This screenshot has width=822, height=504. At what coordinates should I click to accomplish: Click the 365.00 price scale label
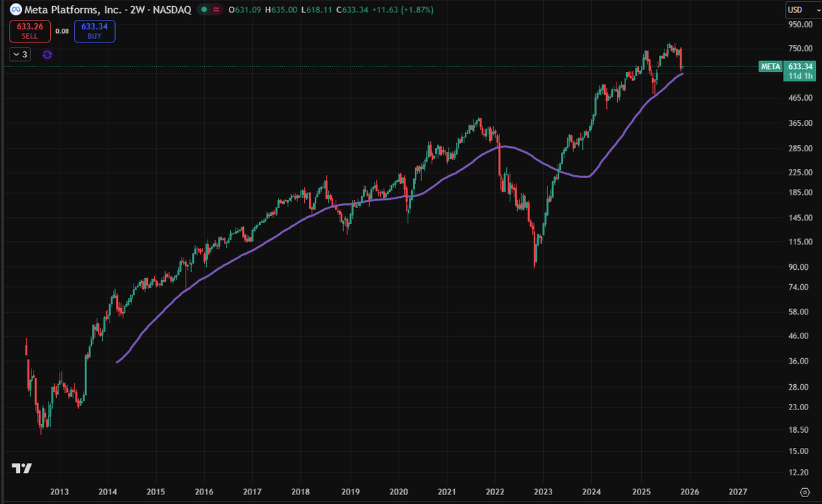click(799, 123)
